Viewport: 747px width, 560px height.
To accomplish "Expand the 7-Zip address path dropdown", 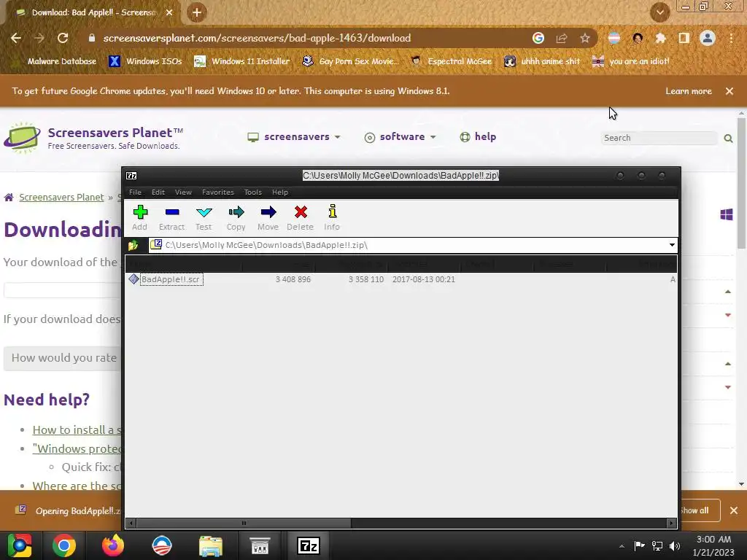I will pyautogui.click(x=672, y=245).
